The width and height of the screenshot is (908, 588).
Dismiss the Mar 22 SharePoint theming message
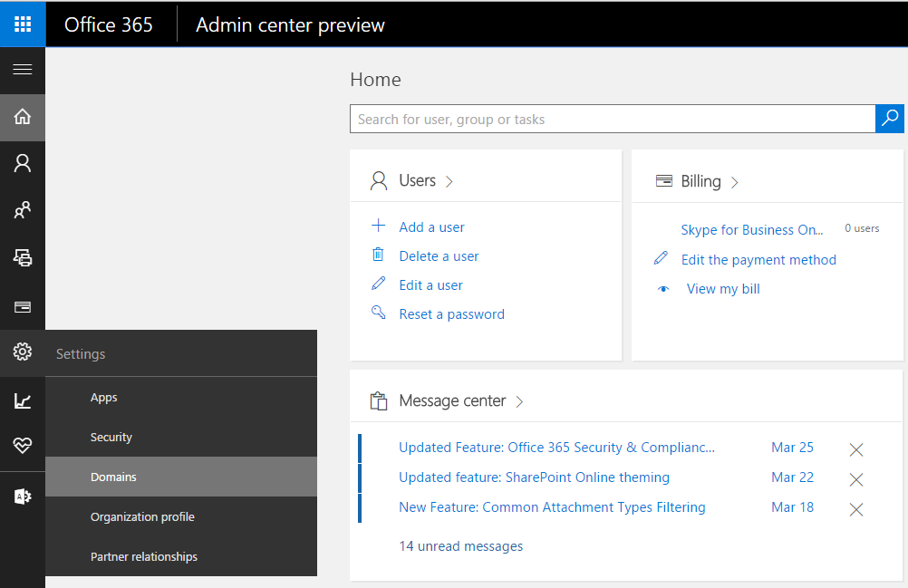(x=855, y=479)
